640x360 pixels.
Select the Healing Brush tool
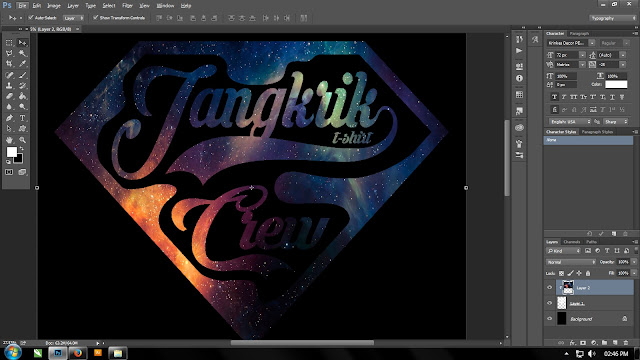pyautogui.click(x=9, y=75)
